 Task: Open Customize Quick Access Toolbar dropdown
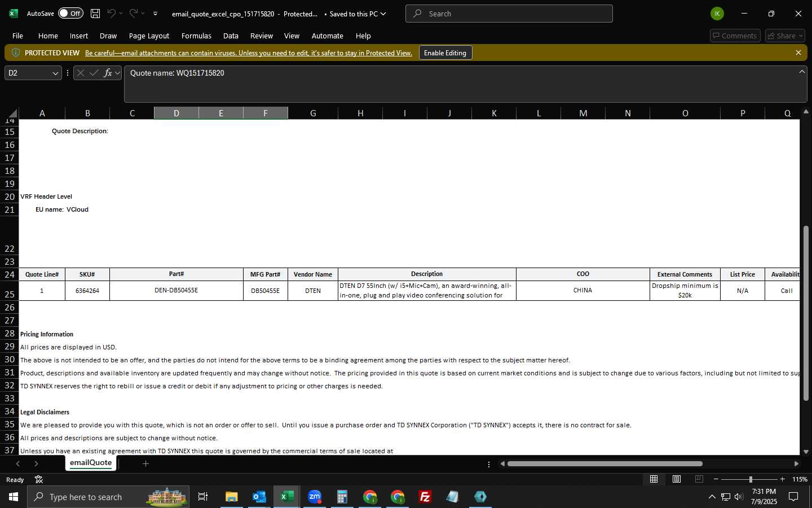(155, 14)
